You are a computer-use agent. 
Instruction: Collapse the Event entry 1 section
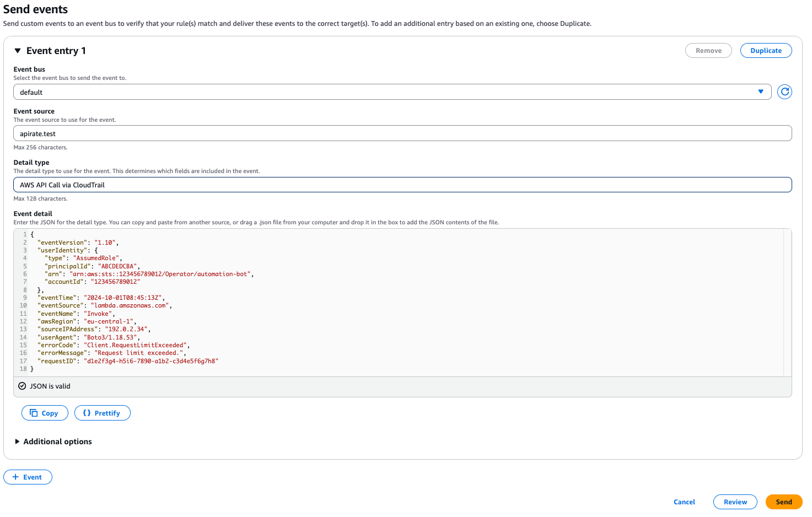pos(18,51)
